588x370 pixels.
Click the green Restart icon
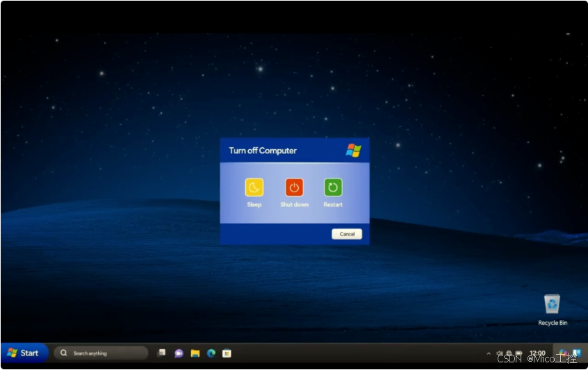tap(333, 187)
